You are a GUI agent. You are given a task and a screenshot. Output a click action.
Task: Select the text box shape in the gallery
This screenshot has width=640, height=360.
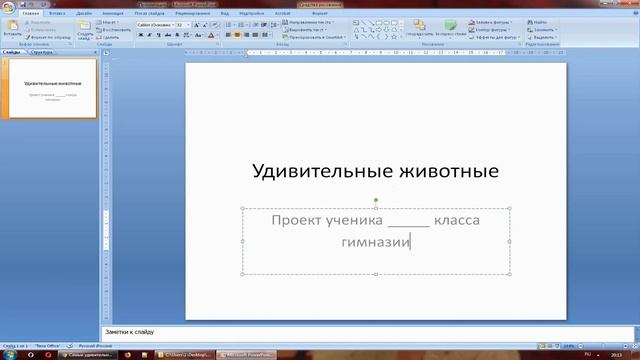pos(356,23)
